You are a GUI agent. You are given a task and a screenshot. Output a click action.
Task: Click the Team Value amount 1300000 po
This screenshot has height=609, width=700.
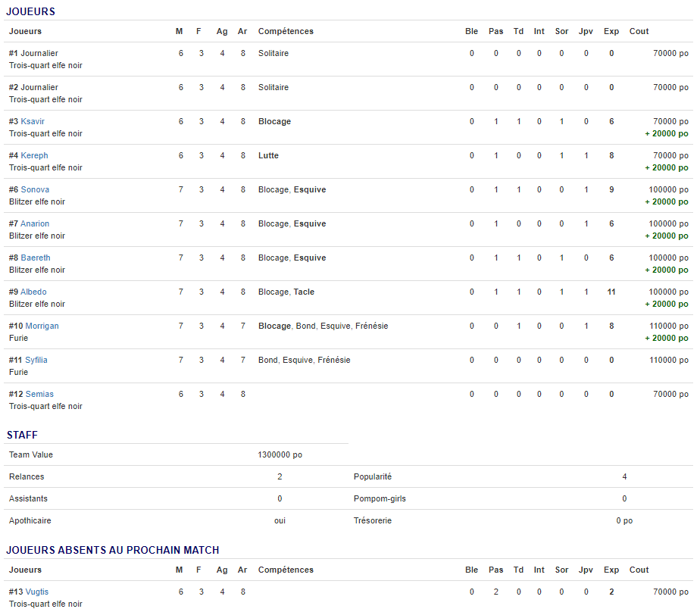[280, 455]
